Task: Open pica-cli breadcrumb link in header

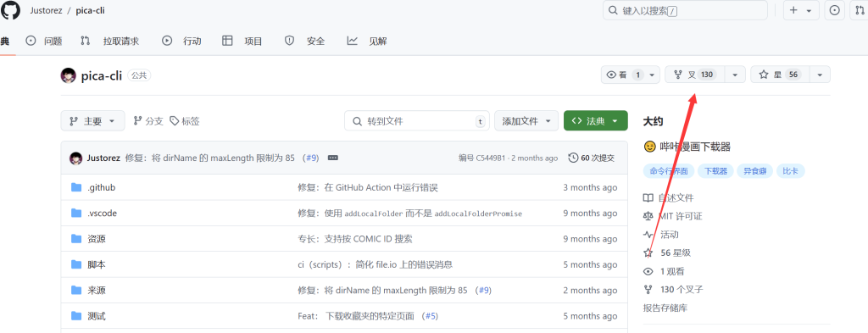Action: pos(90,10)
